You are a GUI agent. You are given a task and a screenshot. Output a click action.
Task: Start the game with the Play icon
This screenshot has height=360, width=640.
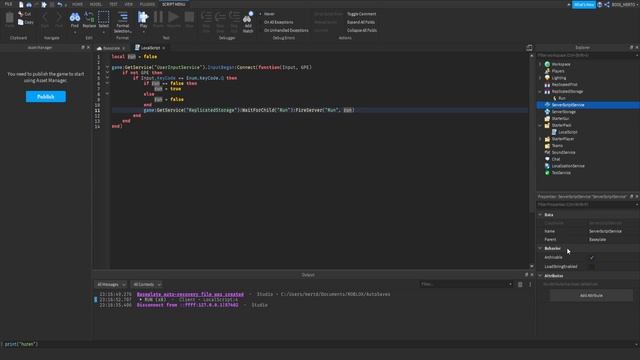(143, 18)
